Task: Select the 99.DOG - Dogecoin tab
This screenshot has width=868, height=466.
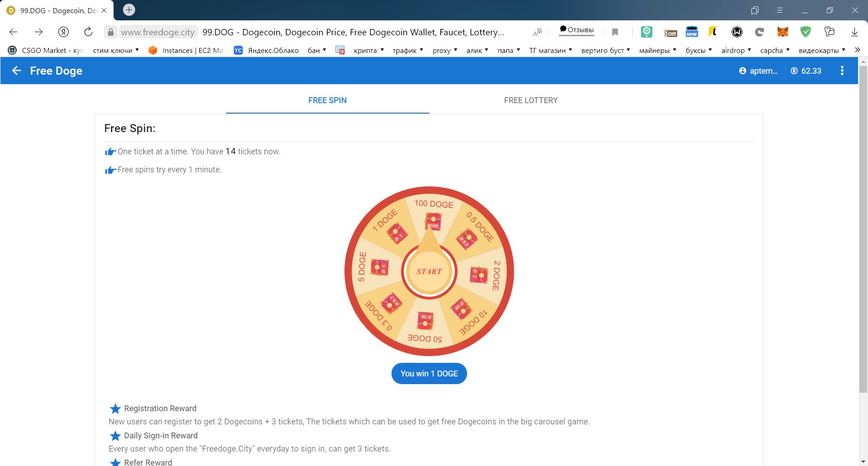Action: click(x=57, y=10)
